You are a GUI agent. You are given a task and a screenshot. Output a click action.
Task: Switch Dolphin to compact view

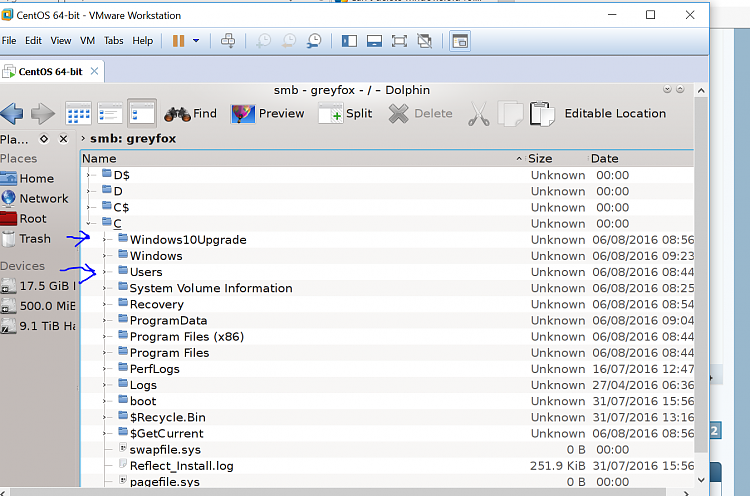coord(110,113)
